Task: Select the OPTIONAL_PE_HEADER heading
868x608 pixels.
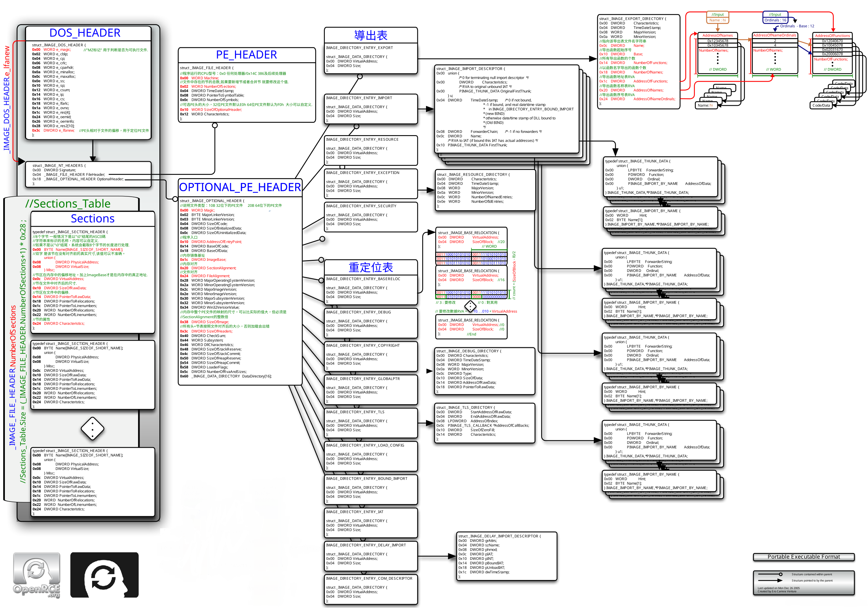Action: (x=240, y=187)
